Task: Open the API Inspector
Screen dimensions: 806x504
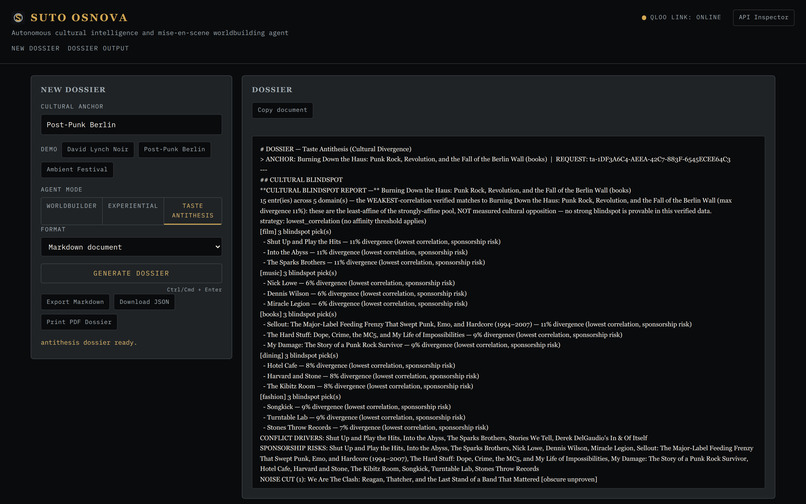Action: (x=763, y=17)
